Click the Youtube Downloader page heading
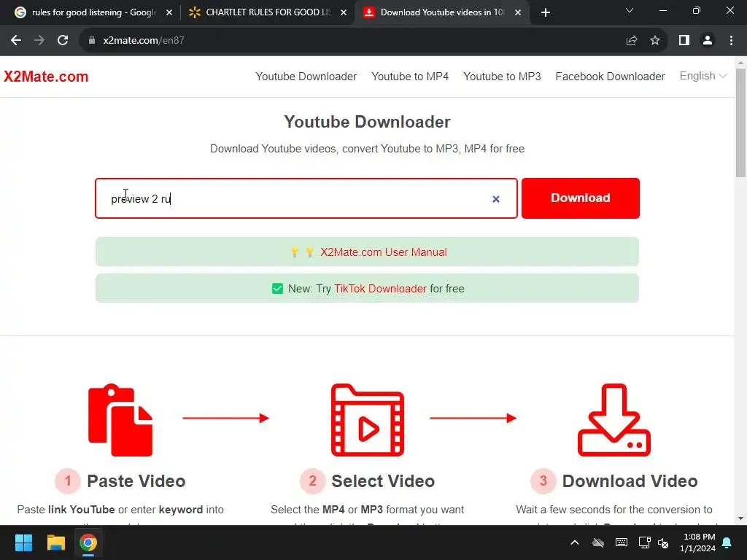Image resolution: width=747 pixels, height=560 pixels. [368, 122]
